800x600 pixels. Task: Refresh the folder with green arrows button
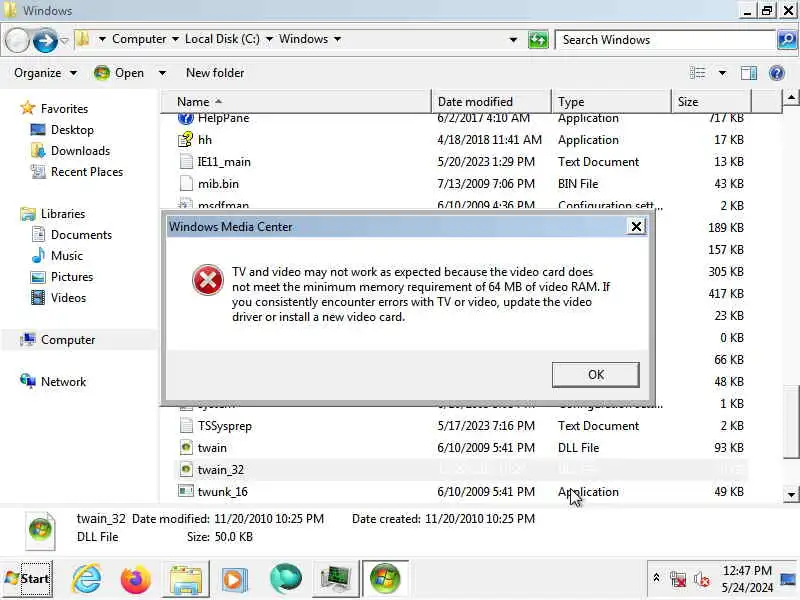pyautogui.click(x=538, y=39)
